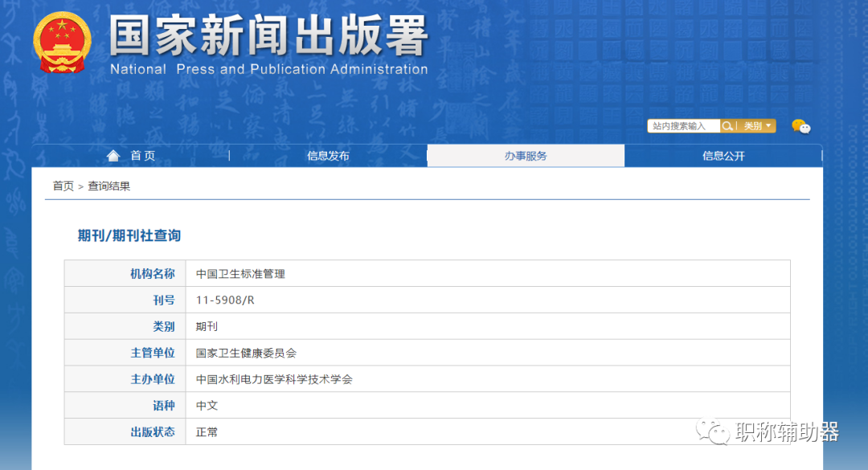This screenshot has width=868, height=470.
Task: Switch to the 信息发布 tab
Action: pyautogui.click(x=327, y=155)
